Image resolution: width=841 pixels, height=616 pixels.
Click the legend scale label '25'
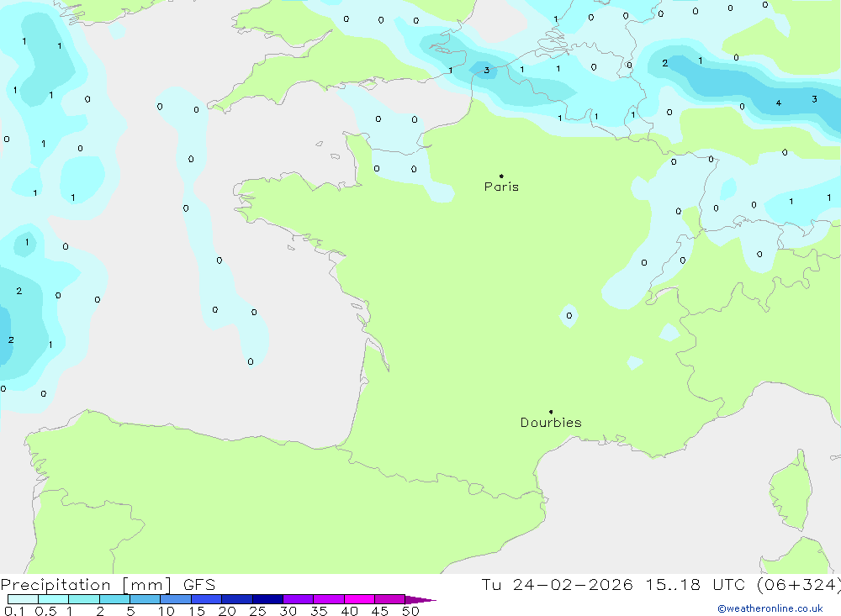[x=257, y=611]
